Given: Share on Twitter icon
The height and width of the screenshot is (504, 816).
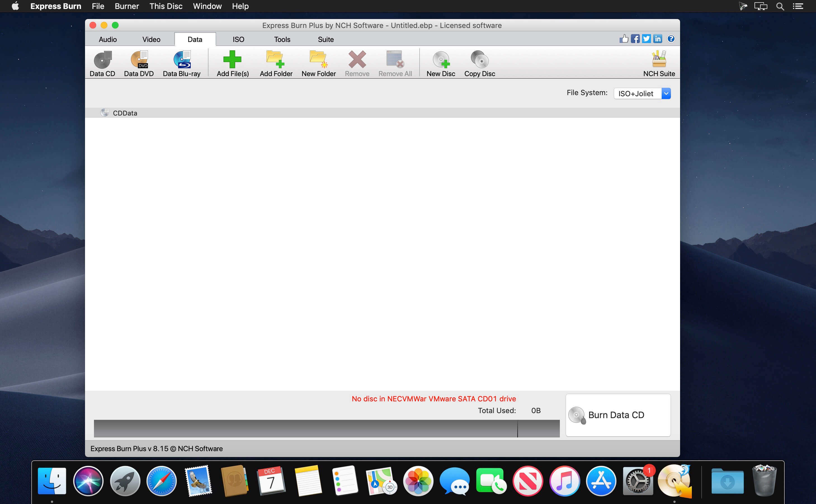Looking at the screenshot, I should coord(647,39).
